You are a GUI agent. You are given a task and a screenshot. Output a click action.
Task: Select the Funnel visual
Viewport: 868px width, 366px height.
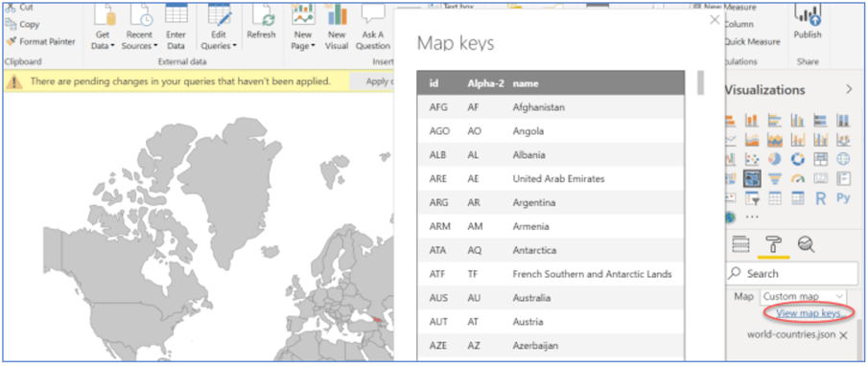[775, 178]
